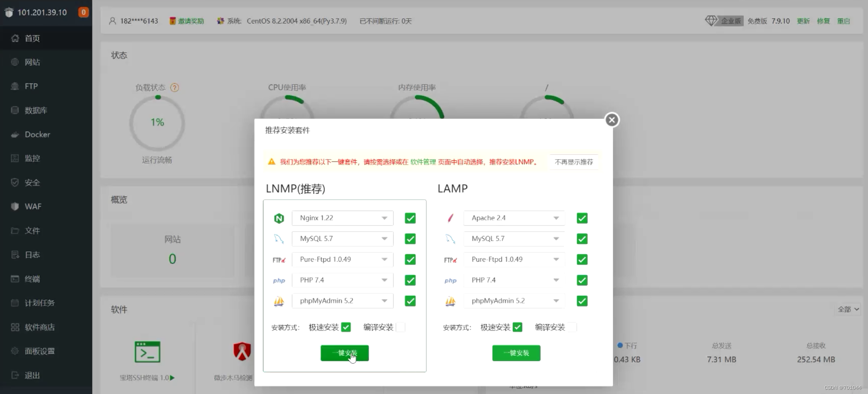Open the Apache 2.4 version dropdown
This screenshot has width=868, height=394.
point(514,218)
